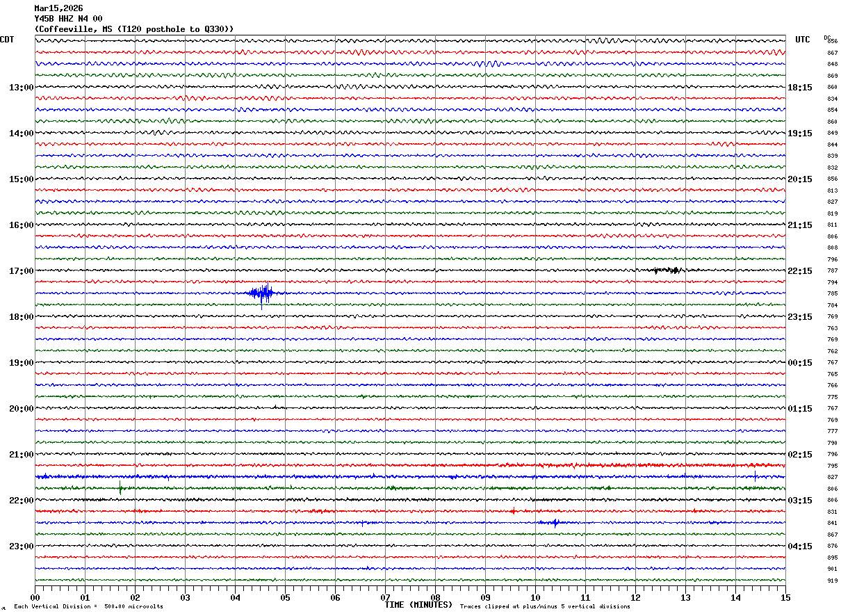Viewport: 841px width, 616px height.
Task: Select the 20:00 CDT row label
Action: click(x=21, y=409)
